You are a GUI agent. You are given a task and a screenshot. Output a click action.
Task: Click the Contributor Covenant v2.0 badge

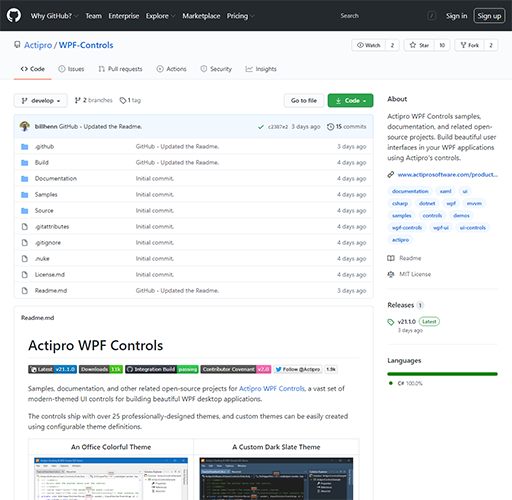[x=236, y=369]
